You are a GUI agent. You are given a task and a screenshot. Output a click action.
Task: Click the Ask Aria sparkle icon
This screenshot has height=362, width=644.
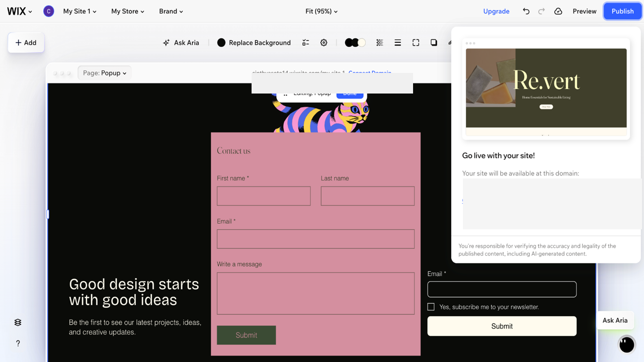(167, 43)
